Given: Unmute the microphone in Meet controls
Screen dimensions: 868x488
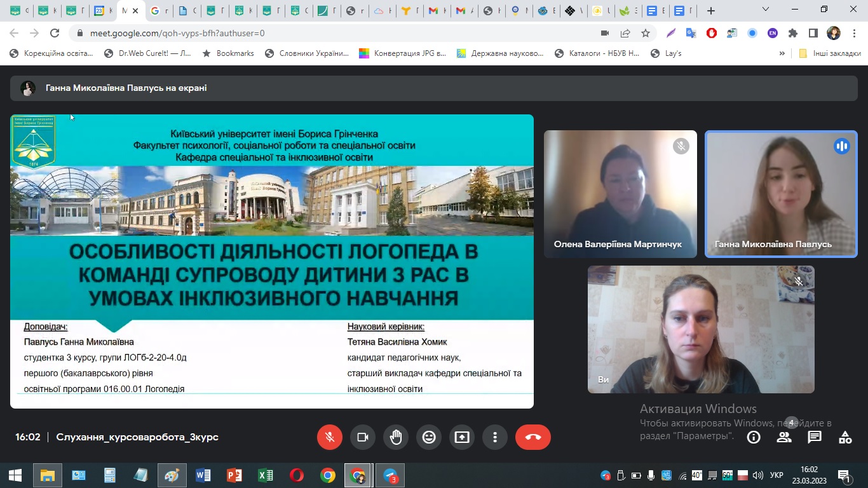Looking at the screenshot, I should point(330,437).
